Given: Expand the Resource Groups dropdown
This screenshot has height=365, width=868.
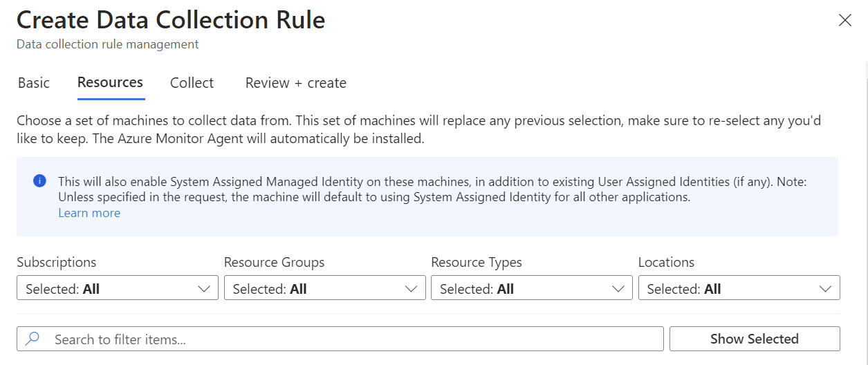Looking at the screenshot, I should [318, 288].
